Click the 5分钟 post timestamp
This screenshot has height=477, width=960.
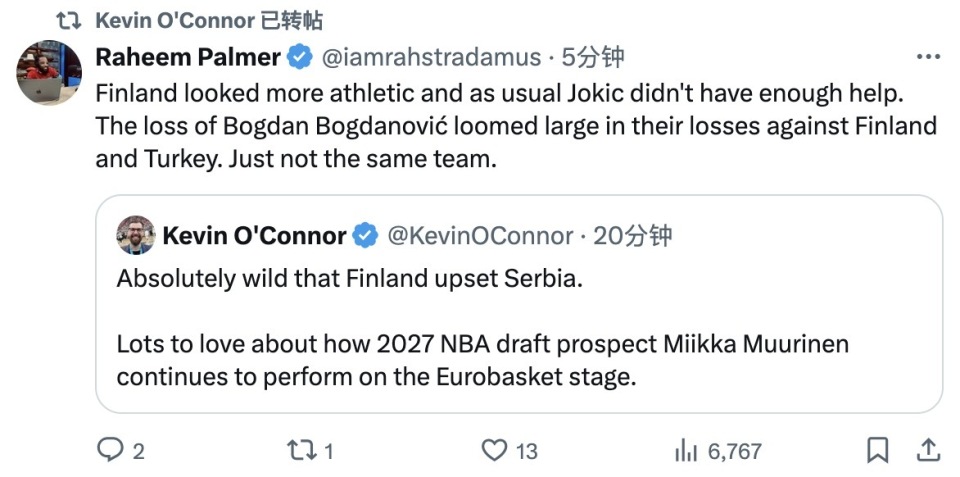[x=592, y=58]
